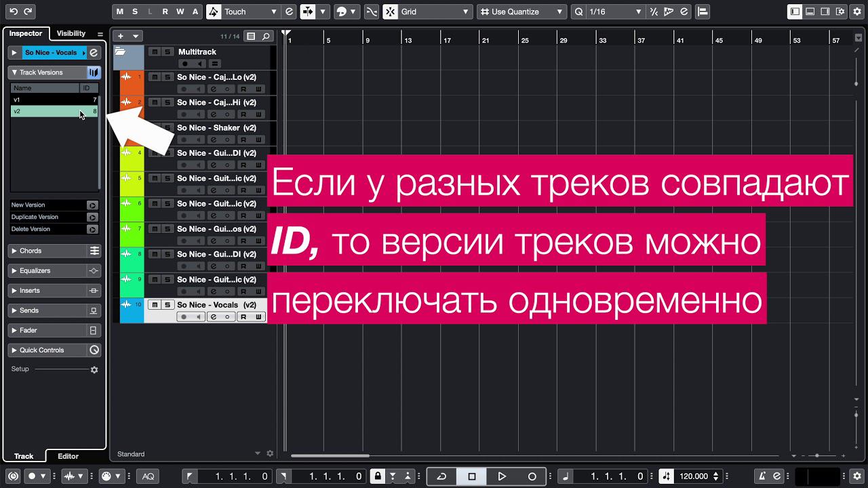868x488 pixels.
Task: Enable record on So Nice - Vocals track
Action: click(184, 317)
